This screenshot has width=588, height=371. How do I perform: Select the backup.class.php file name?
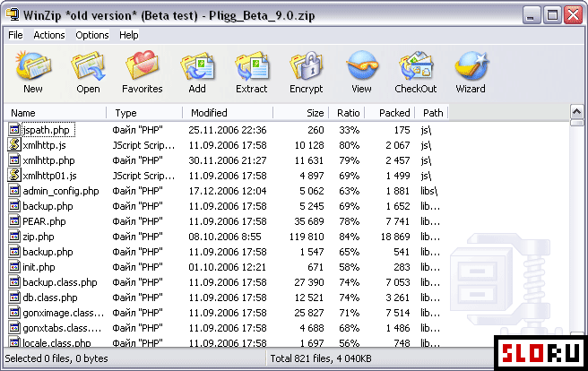pos(60,282)
